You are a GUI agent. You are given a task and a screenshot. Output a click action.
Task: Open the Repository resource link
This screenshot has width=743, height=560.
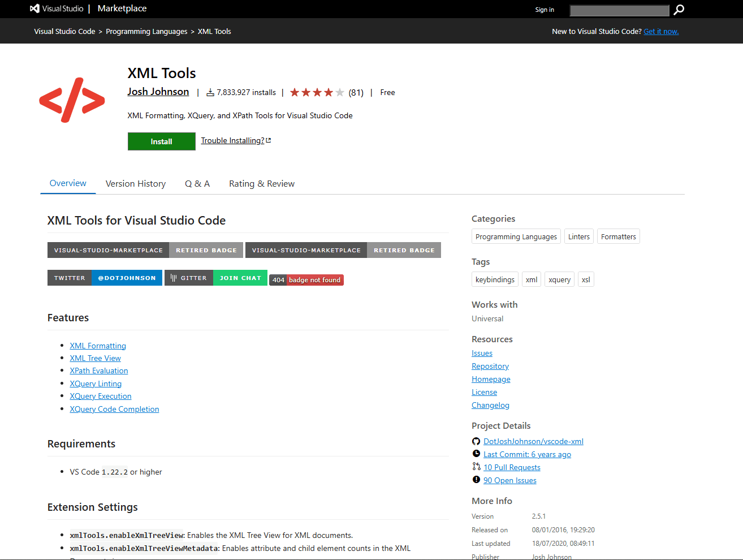tap(490, 366)
